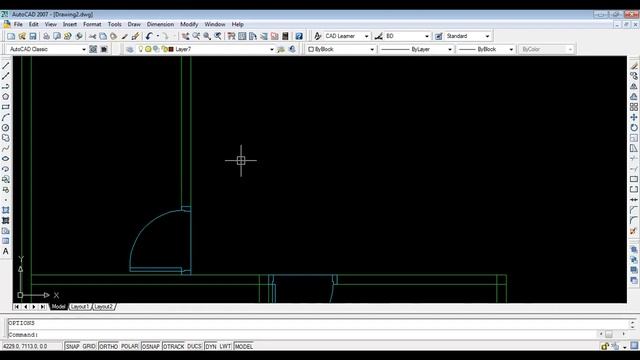Select the Rectangle draw tool
The height and width of the screenshot is (360, 640).
(x=6, y=107)
